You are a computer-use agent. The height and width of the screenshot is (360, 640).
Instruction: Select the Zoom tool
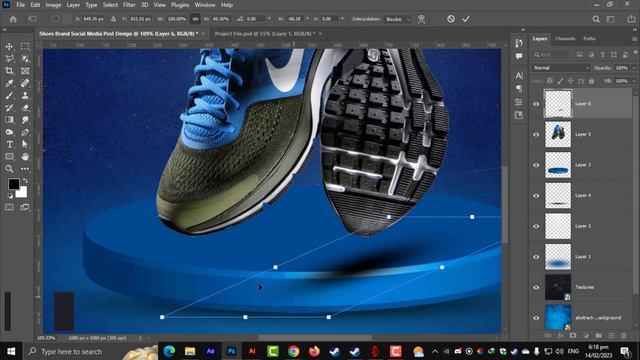pyautogui.click(x=9, y=169)
